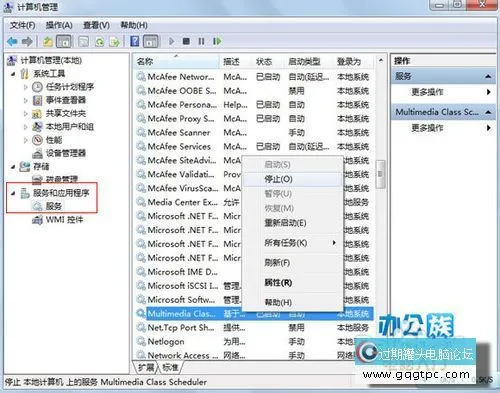Select 设备管理器 in the tree
The image size is (500, 393).
(66, 153)
